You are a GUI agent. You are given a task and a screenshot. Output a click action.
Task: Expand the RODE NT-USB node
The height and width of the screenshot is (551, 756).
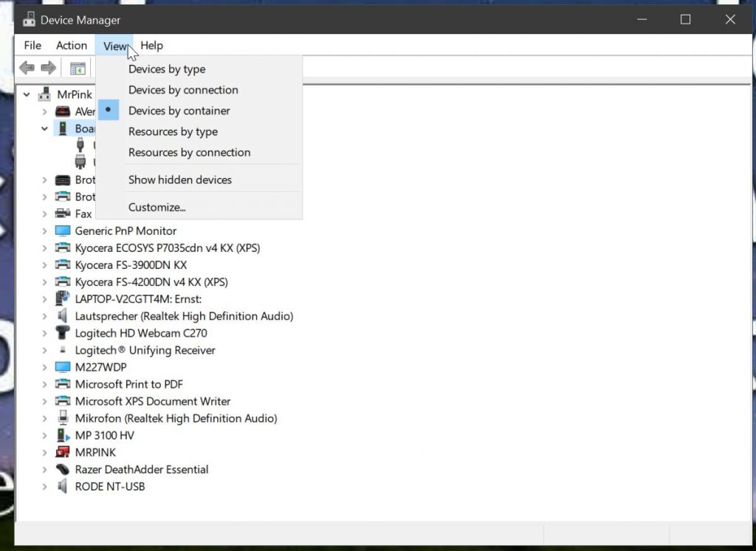[x=44, y=486]
